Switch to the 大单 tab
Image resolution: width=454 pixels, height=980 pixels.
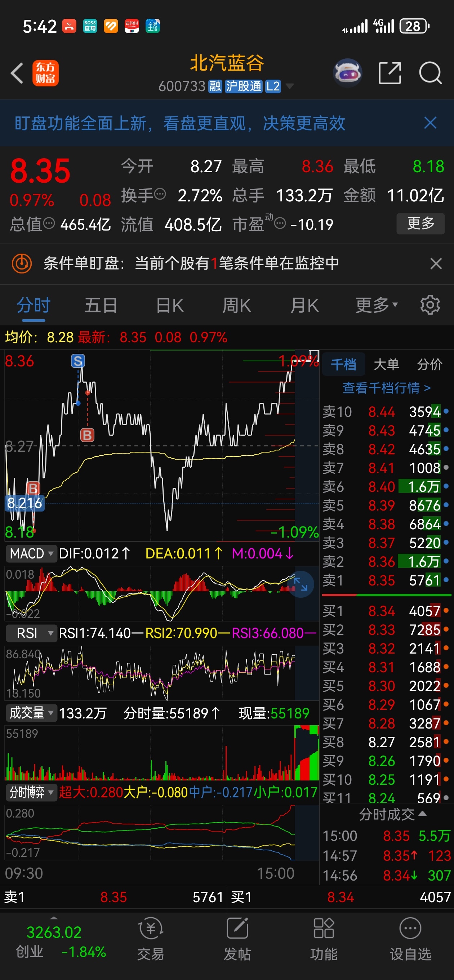[x=386, y=364]
